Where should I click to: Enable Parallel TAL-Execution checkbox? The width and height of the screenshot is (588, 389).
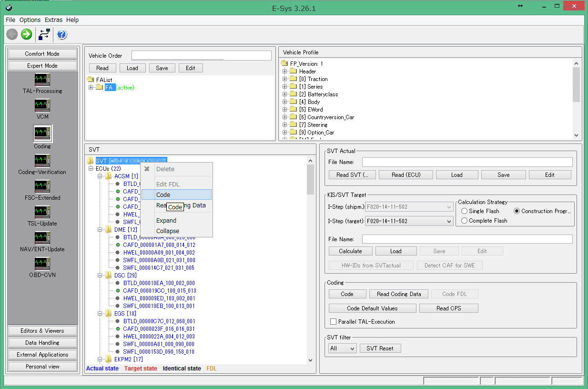tap(333, 322)
